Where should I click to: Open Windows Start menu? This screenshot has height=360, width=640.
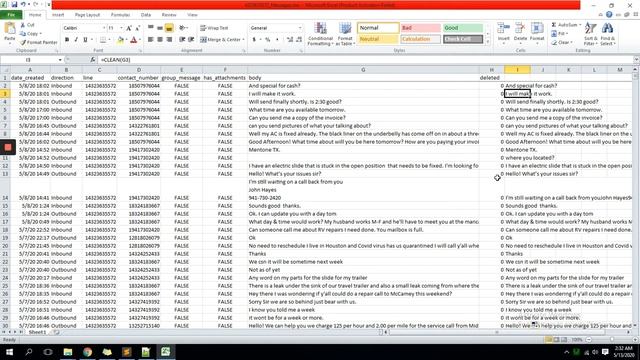point(9,352)
